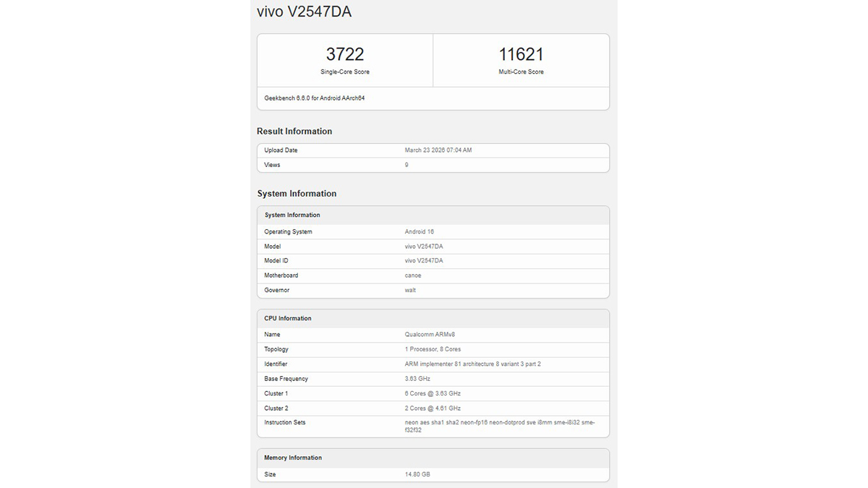Click the vivo V2547DA page title

(x=303, y=12)
